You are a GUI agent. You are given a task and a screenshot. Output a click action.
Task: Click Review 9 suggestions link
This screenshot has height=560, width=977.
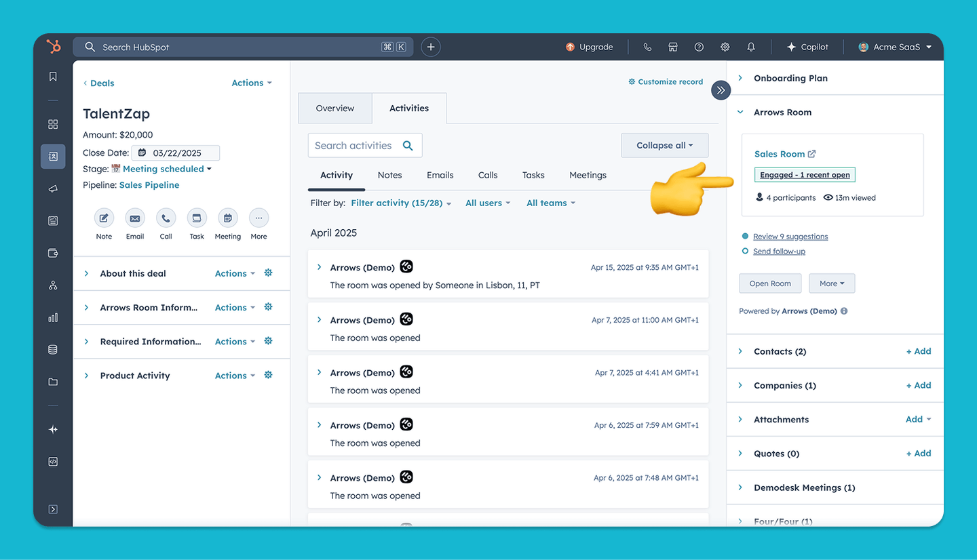(790, 237)
